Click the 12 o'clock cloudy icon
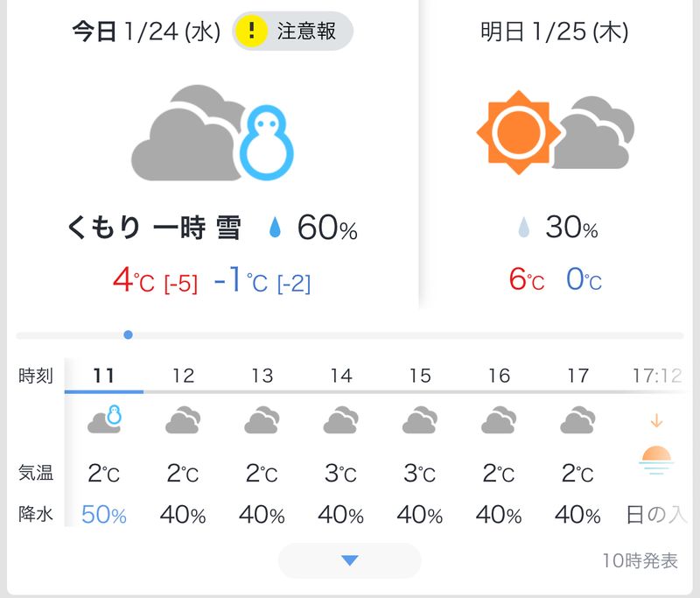 coord(183,421)
